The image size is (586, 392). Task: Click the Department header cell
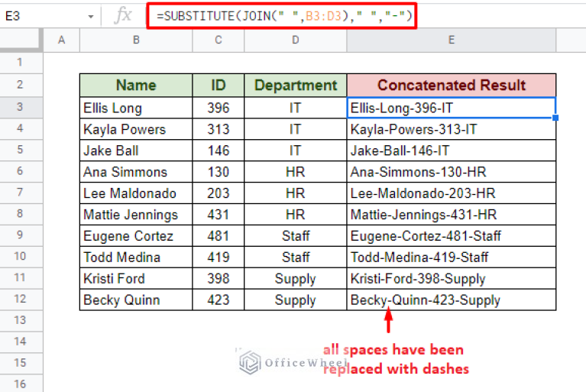click(x=295, y=86)
